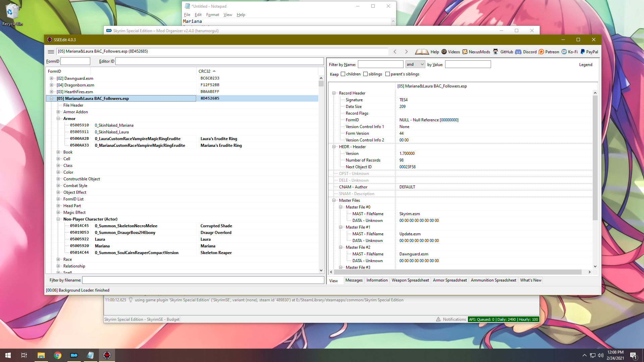Open the hamburger menu in SSEEdit
The image size is (644, 362).
coord(51,52)
